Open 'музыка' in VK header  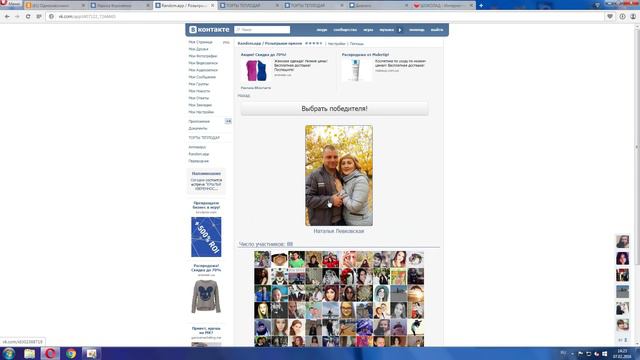point(386,30)
